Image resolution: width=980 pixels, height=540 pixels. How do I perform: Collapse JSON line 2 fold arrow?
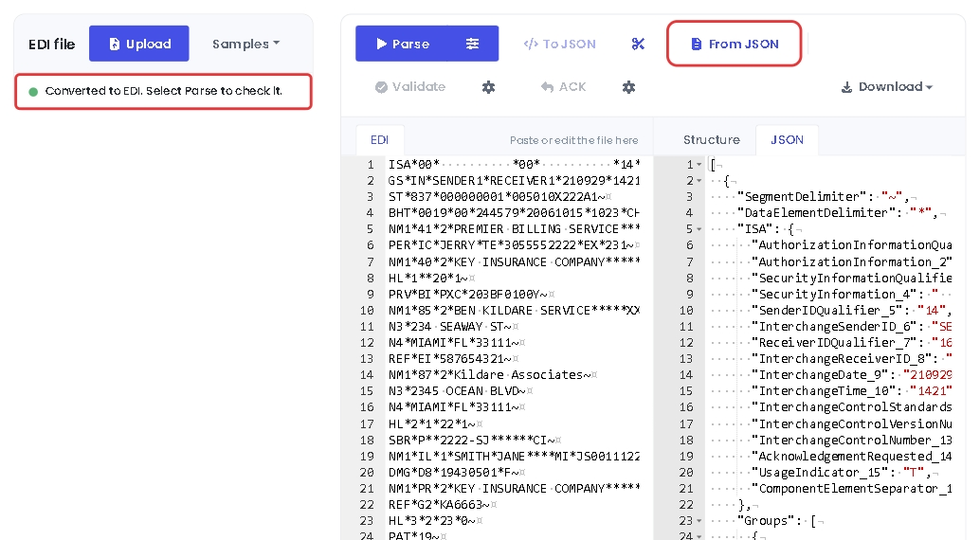point(699,181)
